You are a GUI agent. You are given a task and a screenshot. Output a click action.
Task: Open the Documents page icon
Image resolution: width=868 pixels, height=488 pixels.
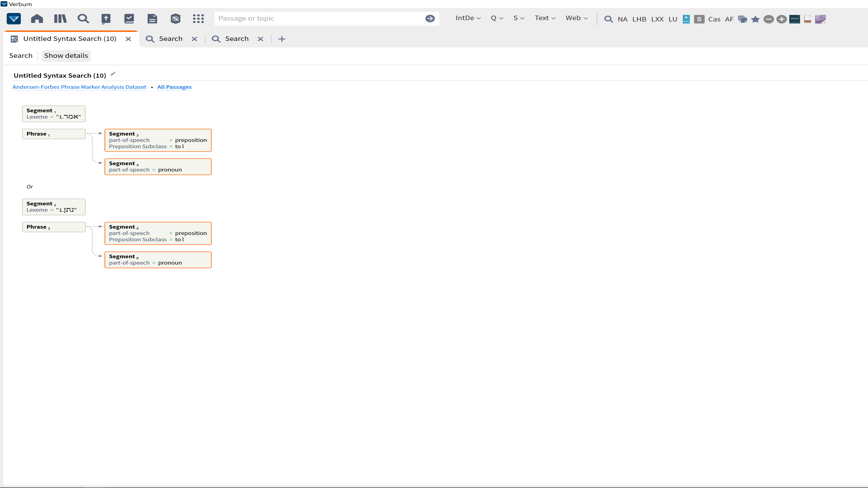152,19
